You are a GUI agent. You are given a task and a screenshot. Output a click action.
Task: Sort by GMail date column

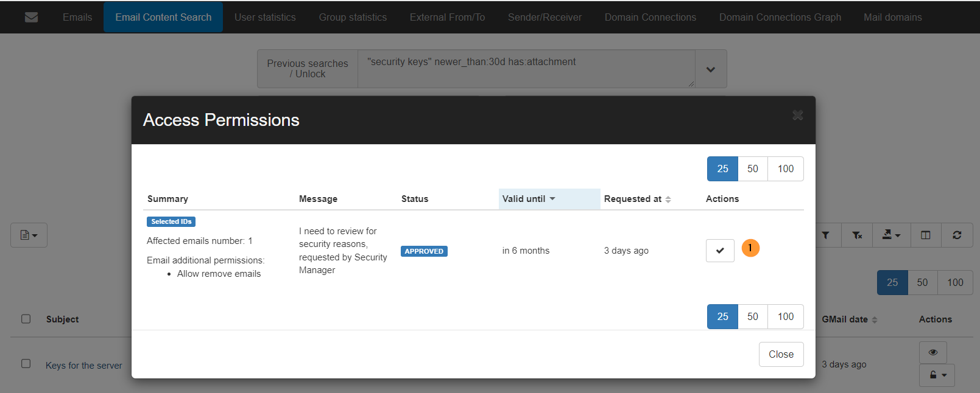(x=849, y=319)
